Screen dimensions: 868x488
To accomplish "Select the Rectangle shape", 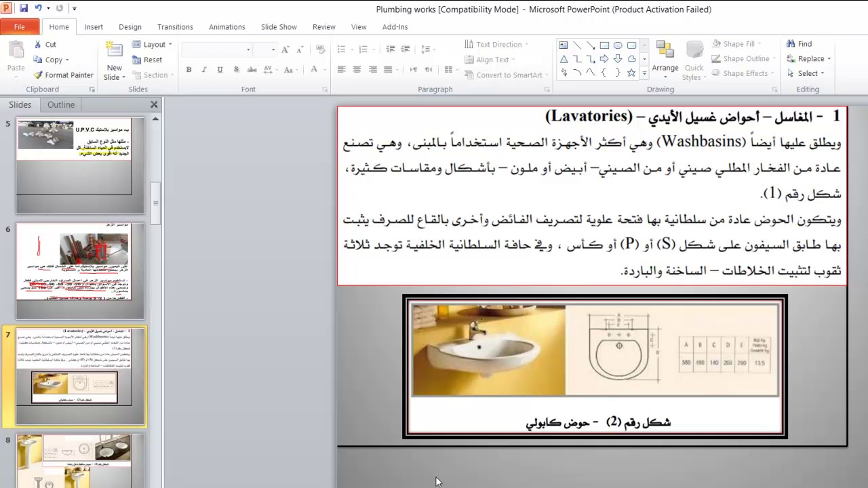I will click(604, 45).
